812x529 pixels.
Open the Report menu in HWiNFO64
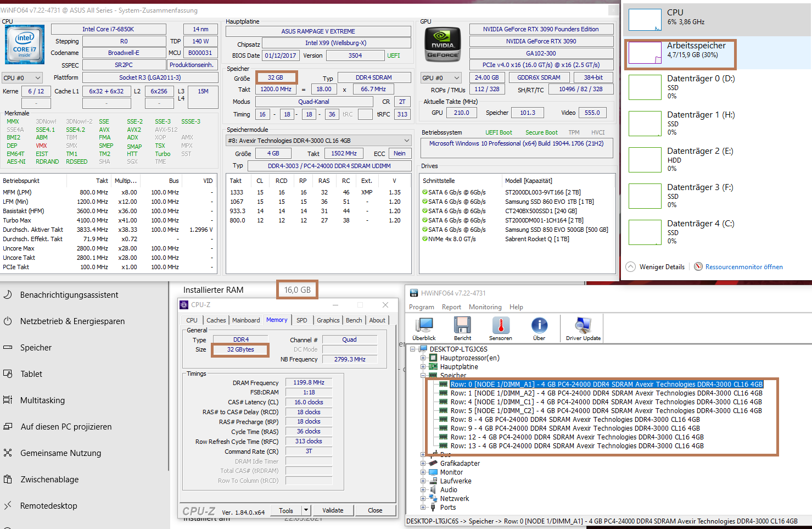pyautogui.click(x=451, y=307)
